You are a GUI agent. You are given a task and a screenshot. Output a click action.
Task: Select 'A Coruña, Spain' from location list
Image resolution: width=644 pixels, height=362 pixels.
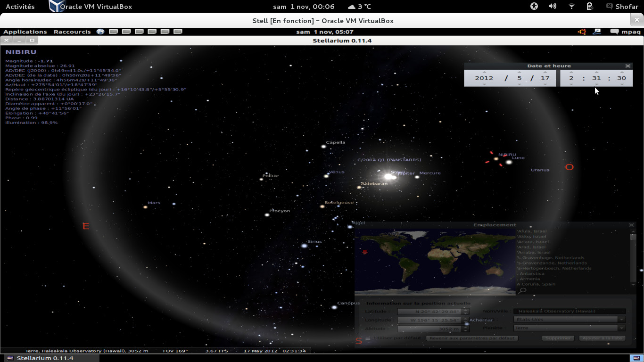click(536, 284)
